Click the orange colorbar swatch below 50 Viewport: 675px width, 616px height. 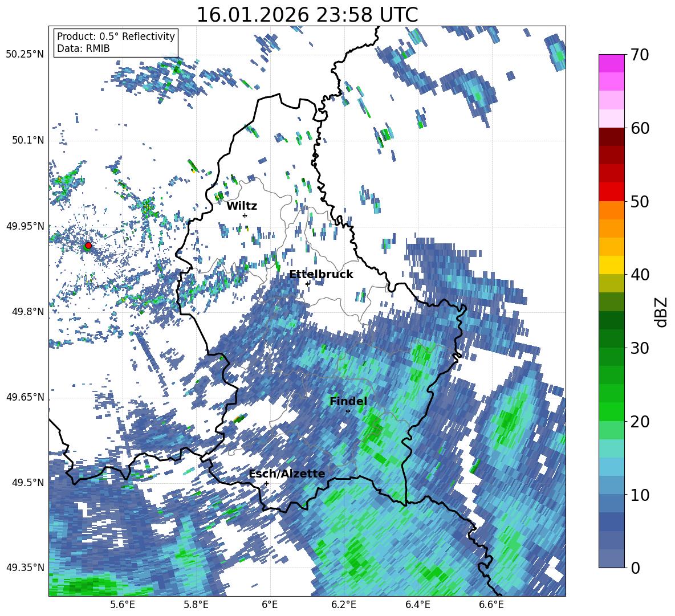(611, 210)
